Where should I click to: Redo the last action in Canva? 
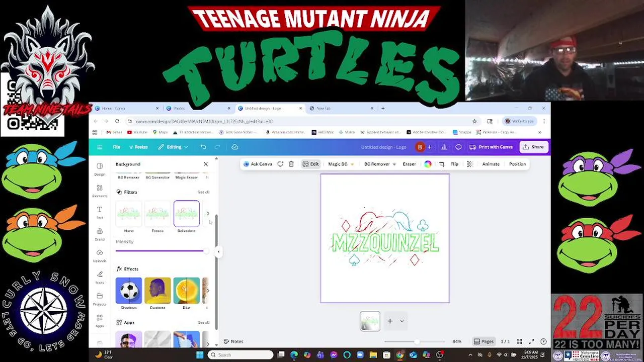point(217,147)
